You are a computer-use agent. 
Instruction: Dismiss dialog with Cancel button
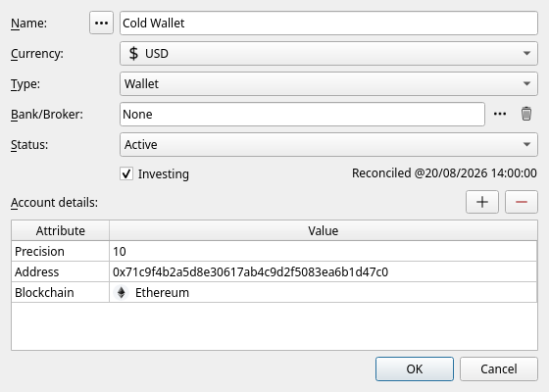coord(499,368)
